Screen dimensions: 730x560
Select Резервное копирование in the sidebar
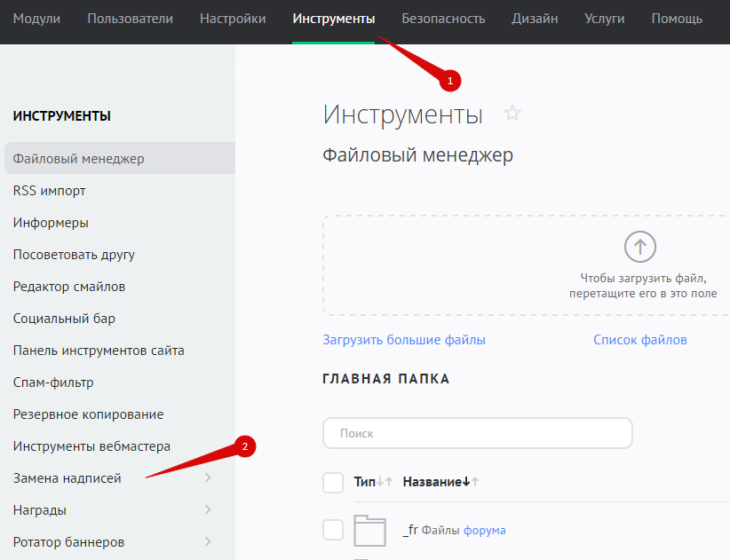click(x=88, y=414)
